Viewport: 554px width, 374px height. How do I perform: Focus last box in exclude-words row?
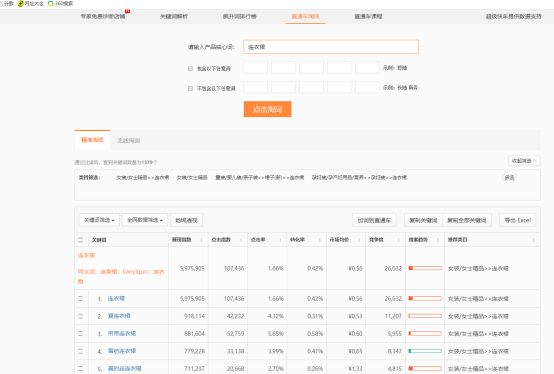point(367,87)
